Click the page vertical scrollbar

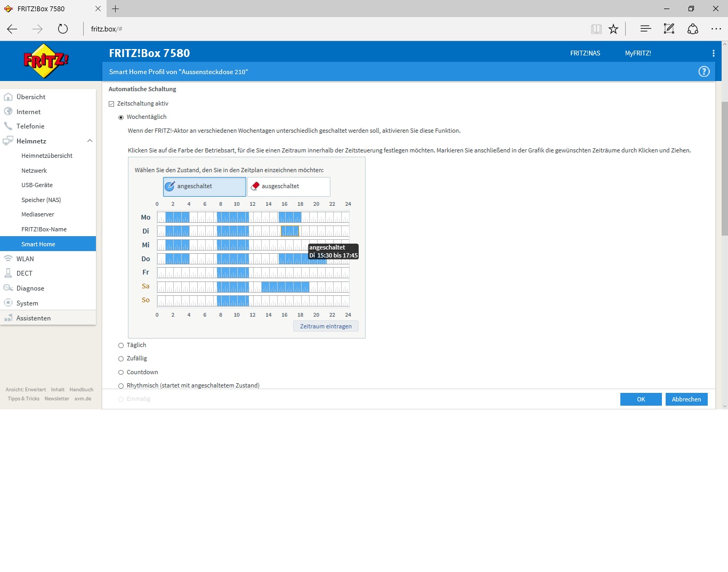point(724,168)
